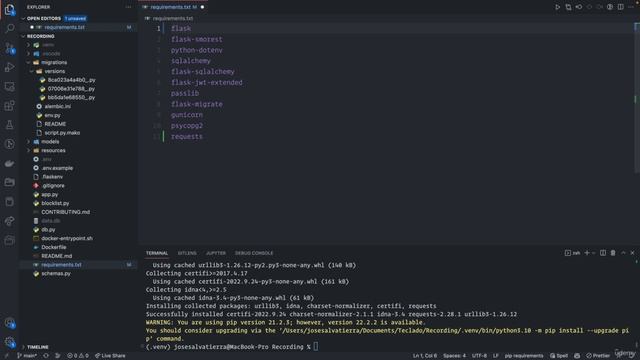Click the Accounts icon in the activity bar

[9, 323]
